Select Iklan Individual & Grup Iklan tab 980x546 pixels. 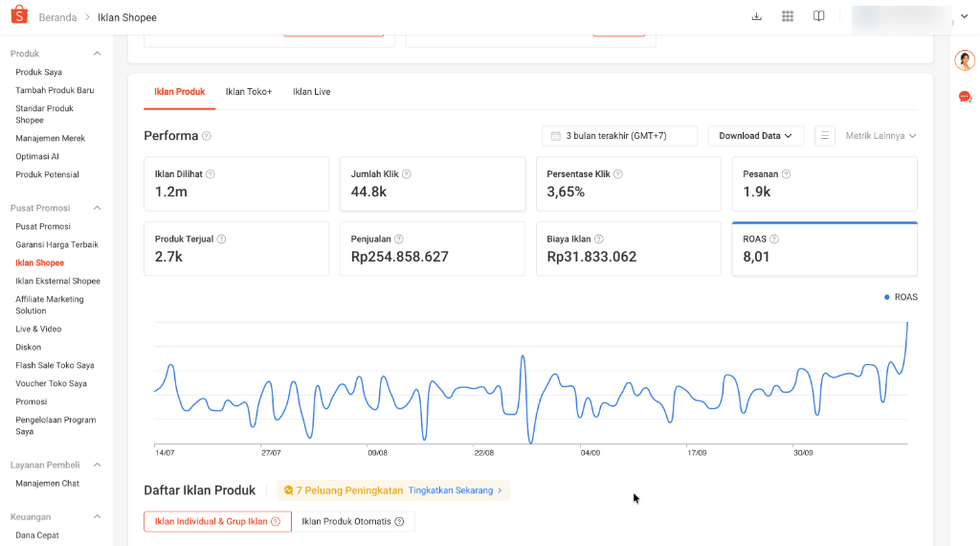(x=217, y=522)
